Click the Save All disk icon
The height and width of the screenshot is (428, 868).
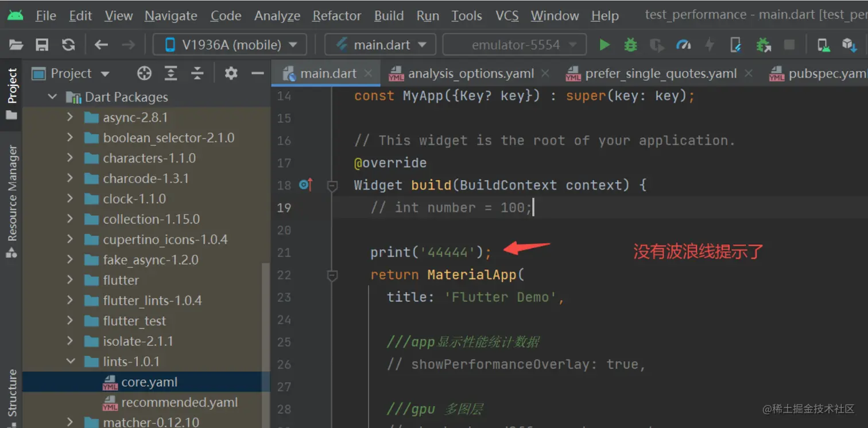(x=42, y=45)
